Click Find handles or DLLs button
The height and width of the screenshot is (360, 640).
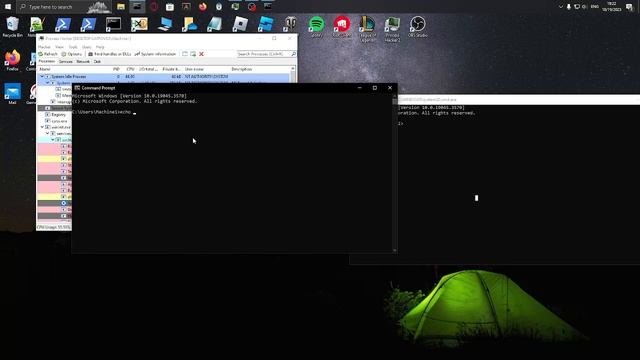coord(109,54)
